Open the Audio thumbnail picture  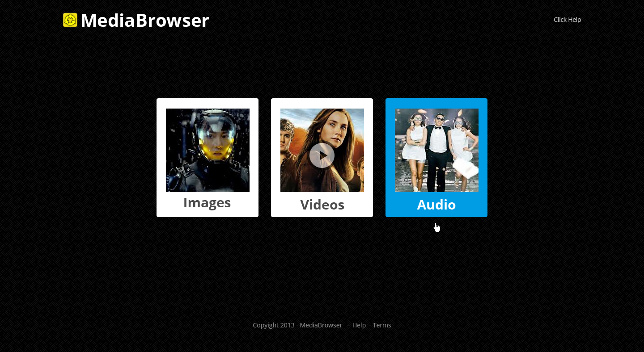[436, 150]
